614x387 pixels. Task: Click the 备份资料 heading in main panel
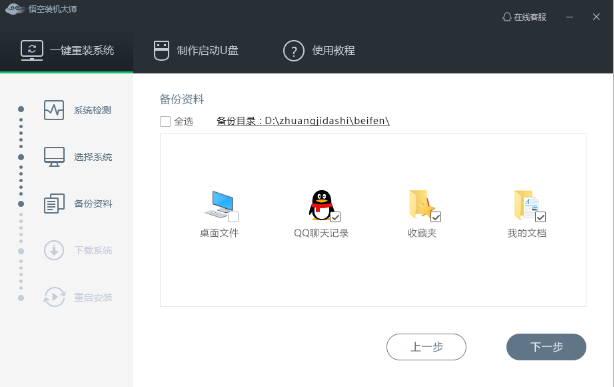tap(182, 99)
